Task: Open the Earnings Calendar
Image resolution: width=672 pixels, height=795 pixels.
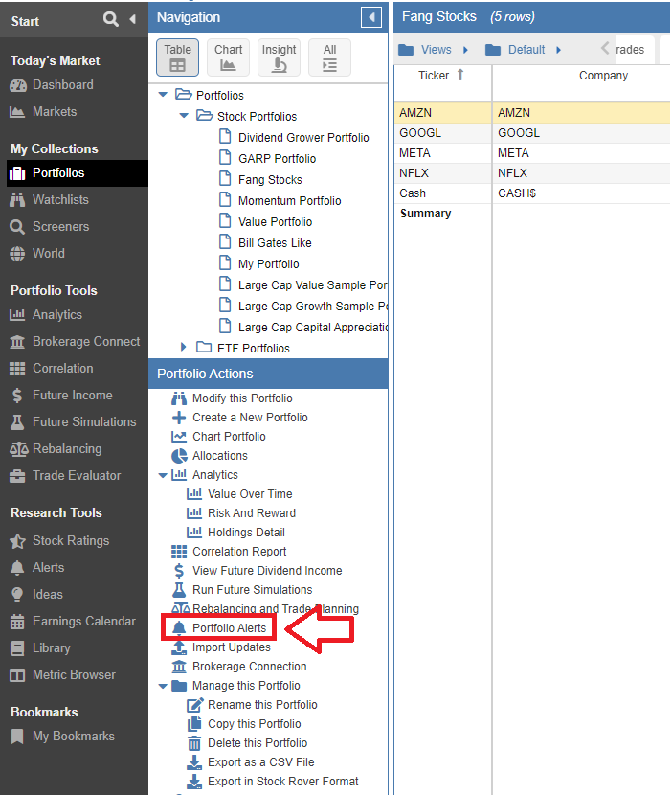Action: coord(73,621)
